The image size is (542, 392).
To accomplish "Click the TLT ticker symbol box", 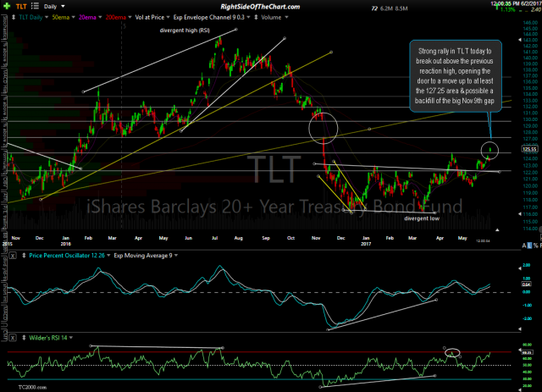I will (21, 6).
